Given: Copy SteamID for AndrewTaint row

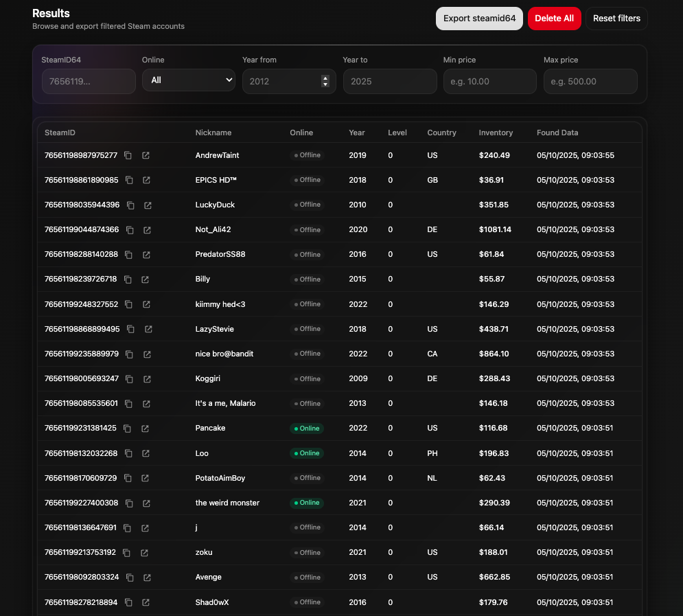Looking at the screenshot, I should pyautogui.click(x=128, y=155).
